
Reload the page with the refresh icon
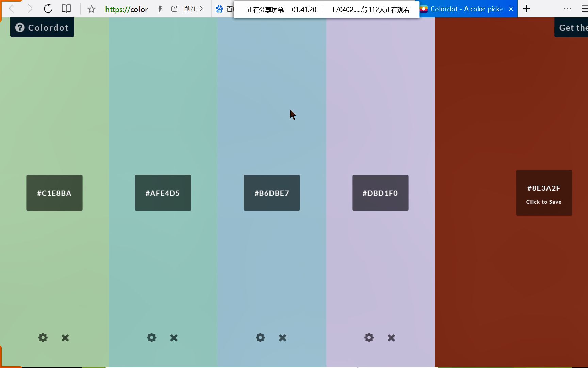click(x=48, y=9)
